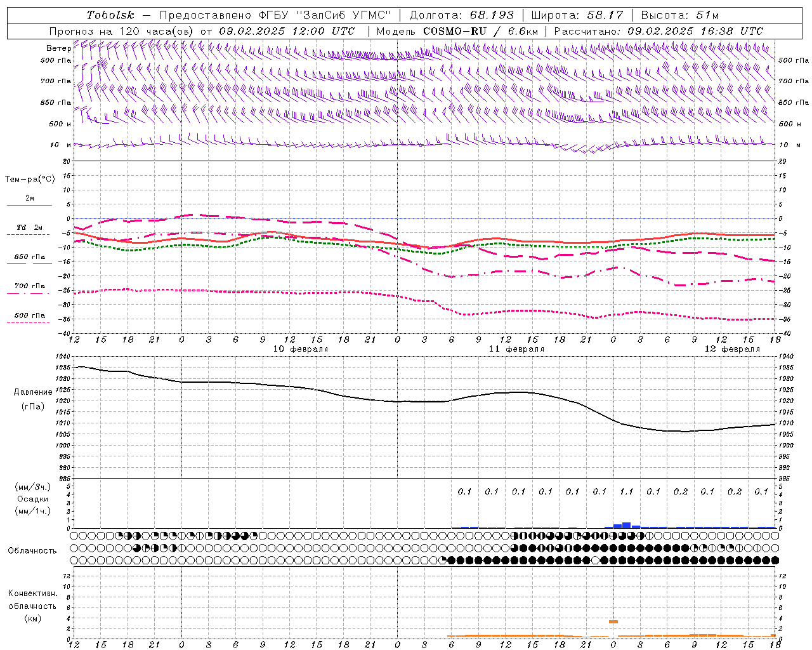Click the '1.1' precipitation total value
Image resolution: width=812 pixels, height=650 pixels.
[626, 492]
